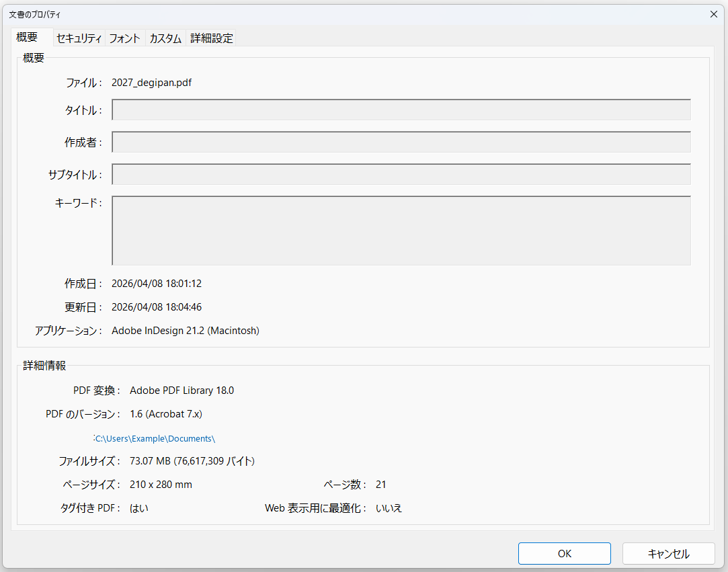Click the タグ付き PDF value はい
Image resolution: width=728 pixels, height=572 pixels.
click(x=139, y=508)
